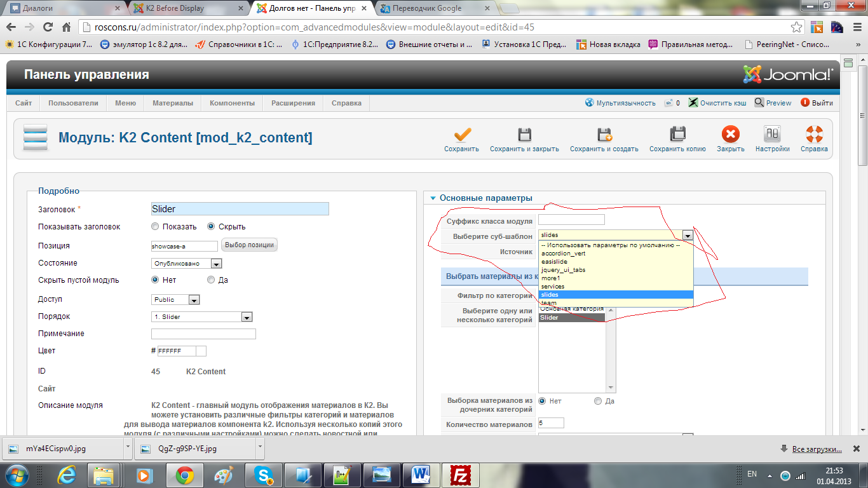Click the Заголовок input field containing Slider
The width and height of the screenshot is (868, 488).
240,209
